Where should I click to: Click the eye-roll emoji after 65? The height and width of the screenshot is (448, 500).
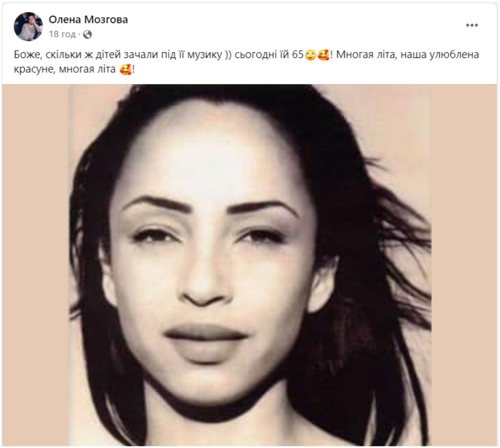pyautogui.click(x=310, y=55)
